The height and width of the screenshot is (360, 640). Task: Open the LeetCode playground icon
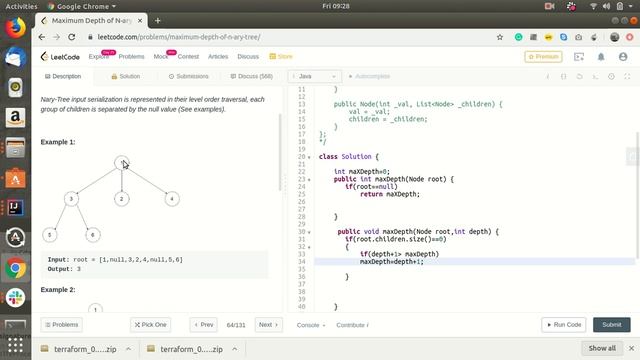click(579, 57)
